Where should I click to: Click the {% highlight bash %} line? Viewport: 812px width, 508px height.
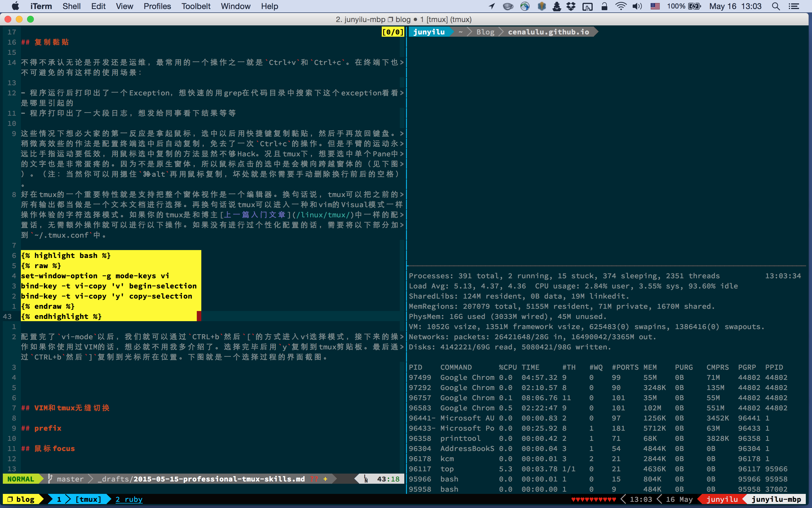(x=66, y=255)
